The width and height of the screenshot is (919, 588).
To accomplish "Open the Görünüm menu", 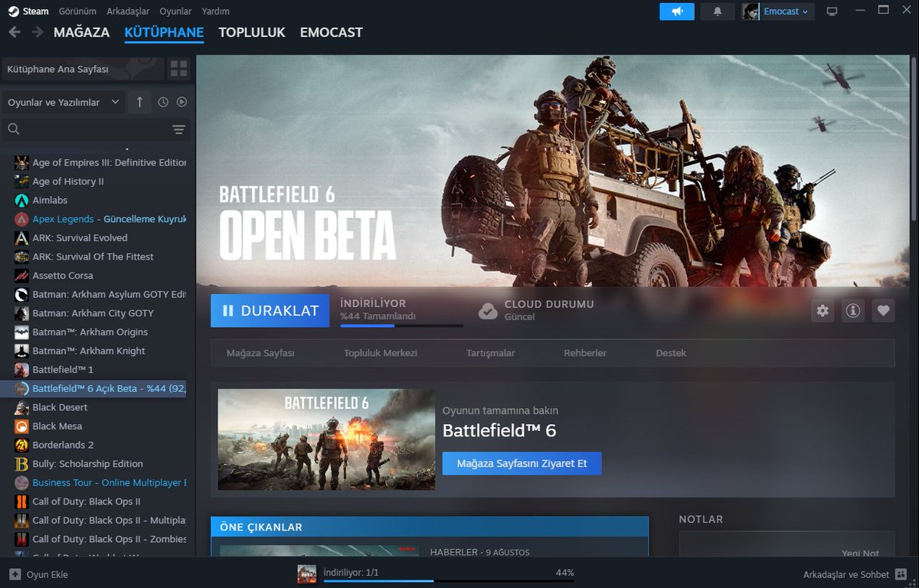I will [x=77, y=11].
